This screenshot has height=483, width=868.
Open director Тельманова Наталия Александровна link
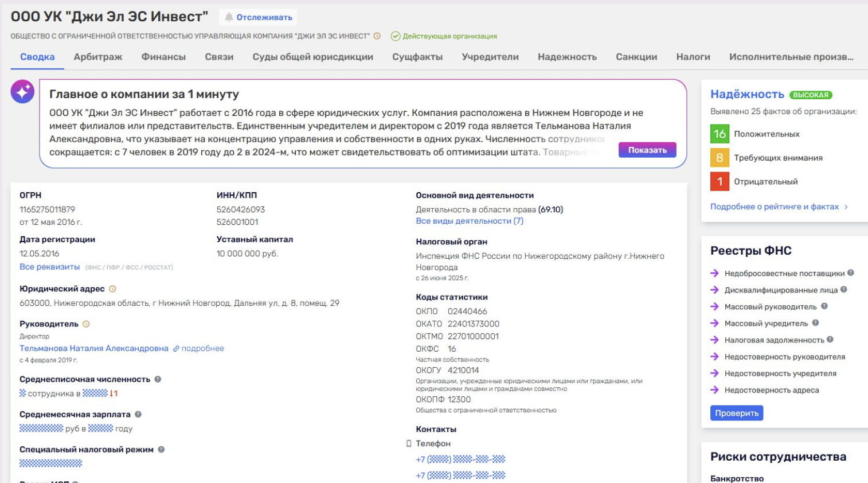(94, 348)
